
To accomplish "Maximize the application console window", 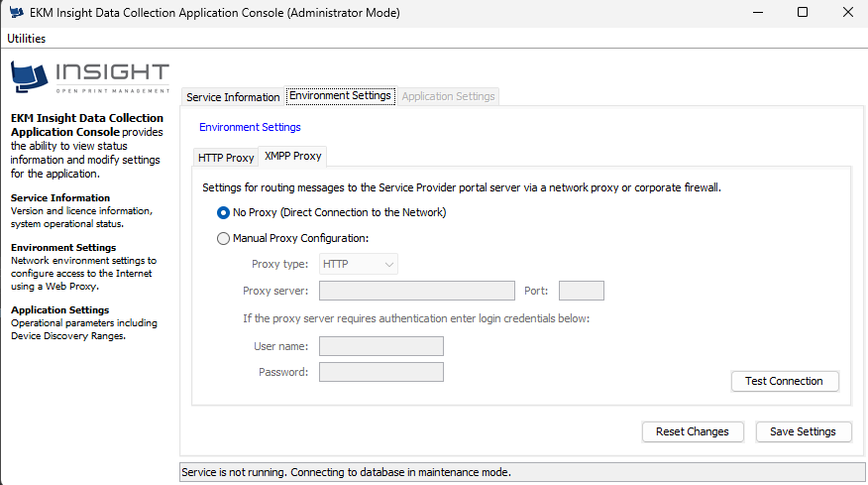I will point(803,12).
